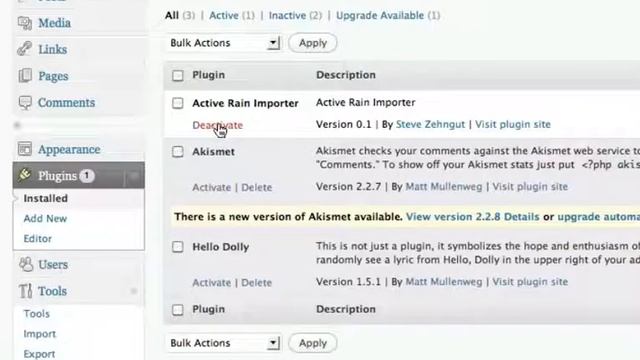Click the Users icon in sidebar
Image resolution: width=640 pixels, height=360 pixels.
point(26,264)
